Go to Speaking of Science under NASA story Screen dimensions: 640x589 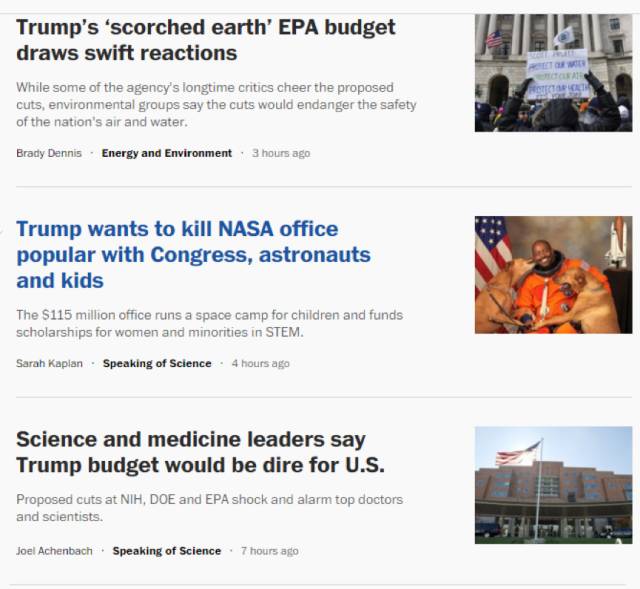pyautogui.click(x=157, y=363)
